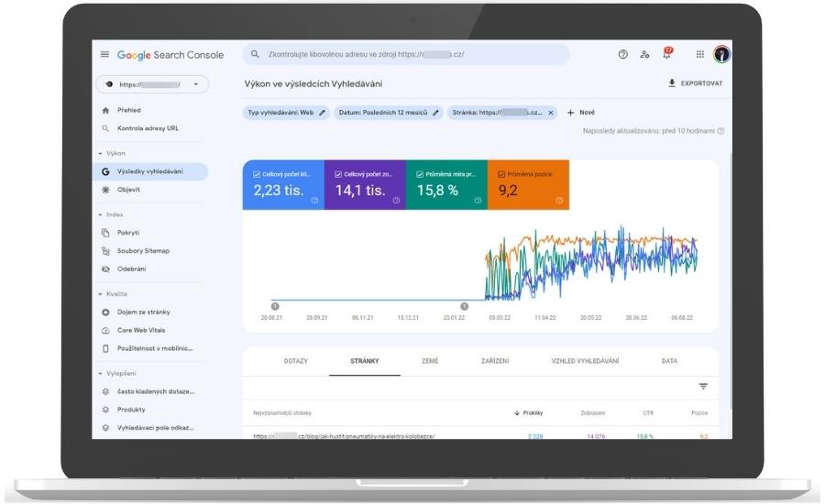825x504 pixels.
Task: Click the Kontrola adresy URL magnifier icon
Action: pos(105,128)
